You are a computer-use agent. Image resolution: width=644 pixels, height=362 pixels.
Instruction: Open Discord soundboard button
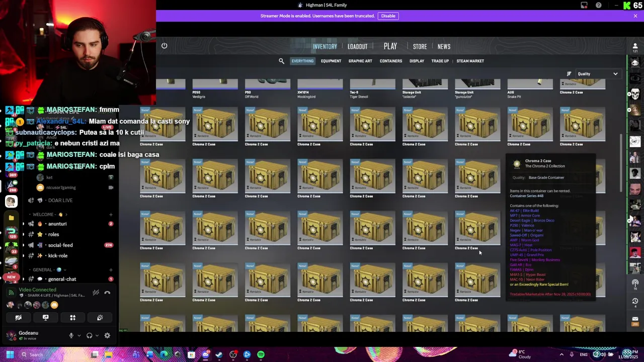(100, 317)
